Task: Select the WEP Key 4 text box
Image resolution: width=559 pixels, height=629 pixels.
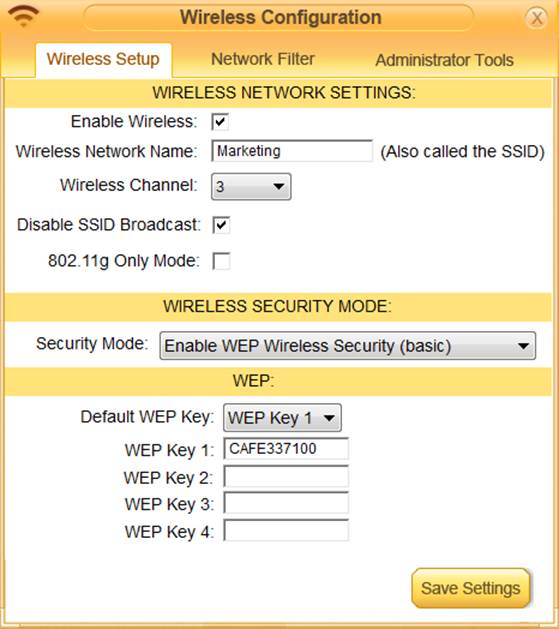Action: (x=286, y=530)
